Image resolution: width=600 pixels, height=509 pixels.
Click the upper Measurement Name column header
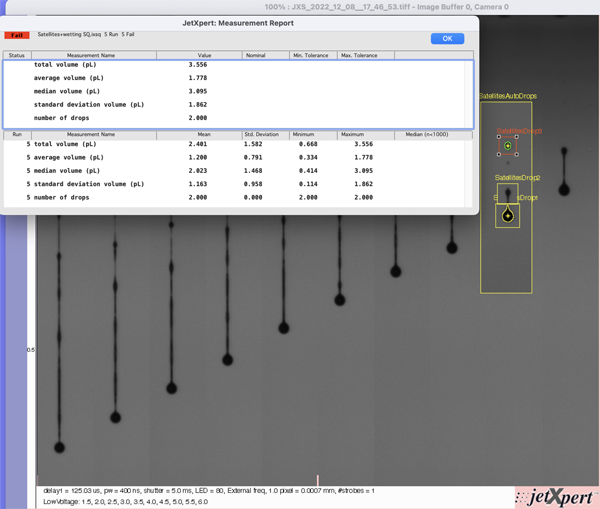[94, 55]
